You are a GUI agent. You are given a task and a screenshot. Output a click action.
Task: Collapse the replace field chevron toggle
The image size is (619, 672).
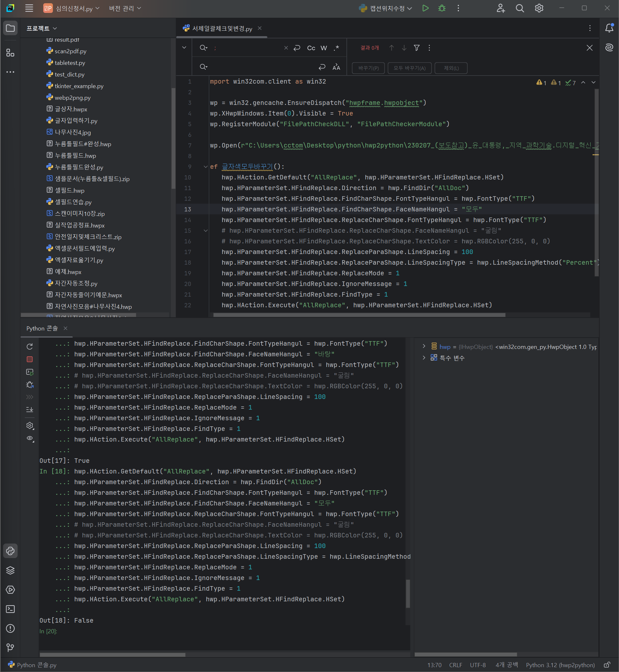pyautogui.click(x=184, y=47)
